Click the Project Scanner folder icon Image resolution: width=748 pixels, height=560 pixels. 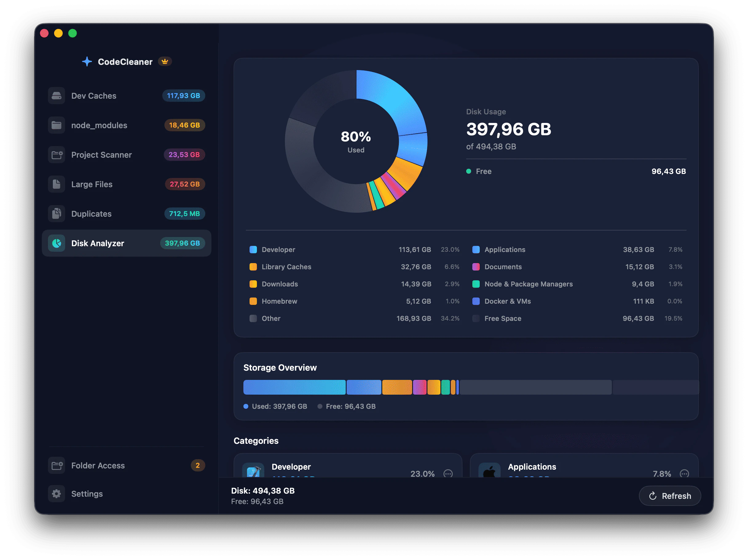pos(57,155)
